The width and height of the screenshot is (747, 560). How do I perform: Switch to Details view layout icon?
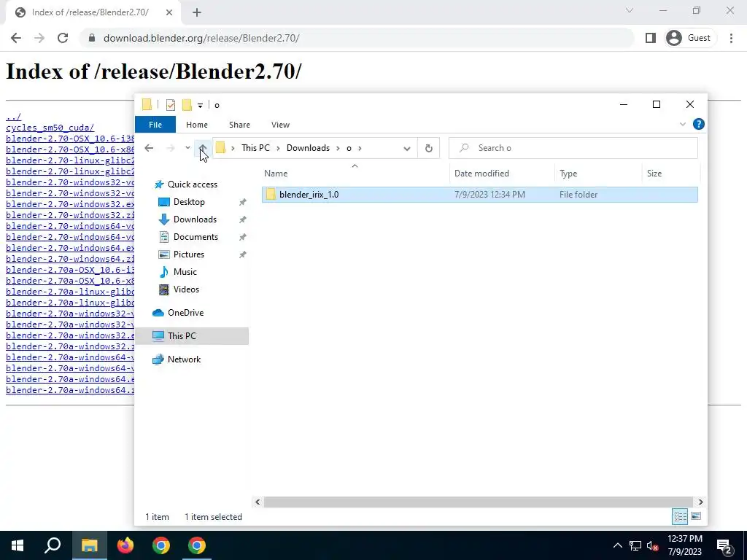(680, 516)
